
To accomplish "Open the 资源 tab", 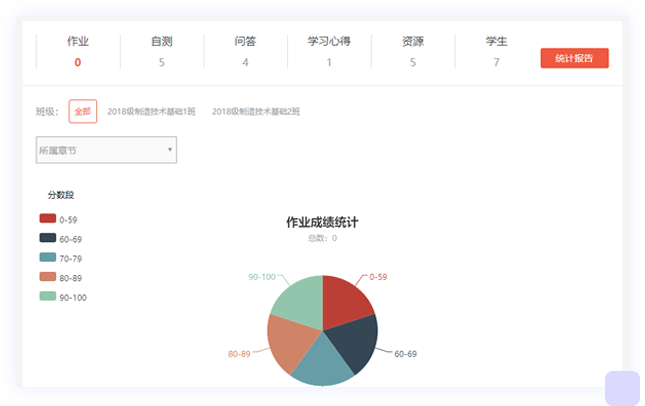I will point(412,50).
